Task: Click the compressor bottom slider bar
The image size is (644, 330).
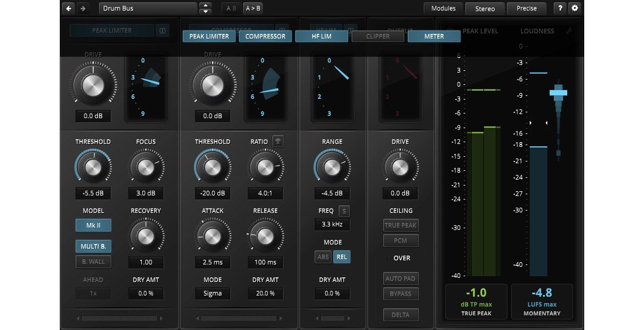Action: click(x=239, y=318)
